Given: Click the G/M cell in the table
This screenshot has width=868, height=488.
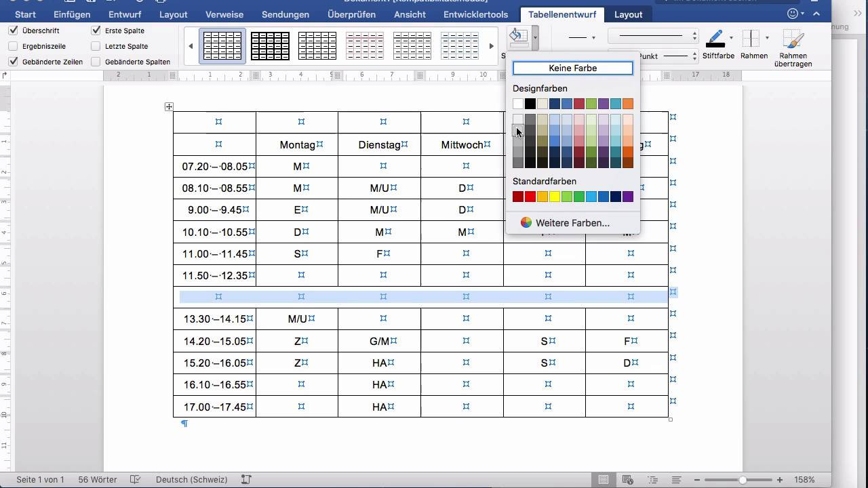Looking at the screenshot, I should click(x=380, y=341).
